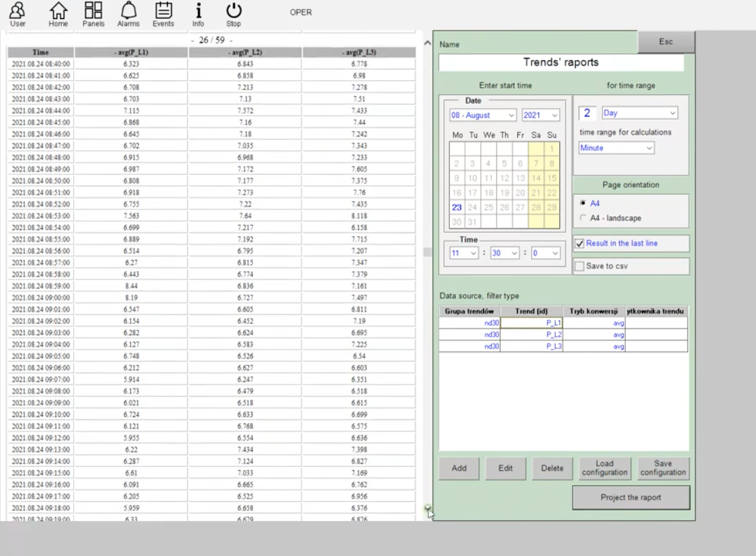Click the Tryb konwersji column header

click(594, 311)
